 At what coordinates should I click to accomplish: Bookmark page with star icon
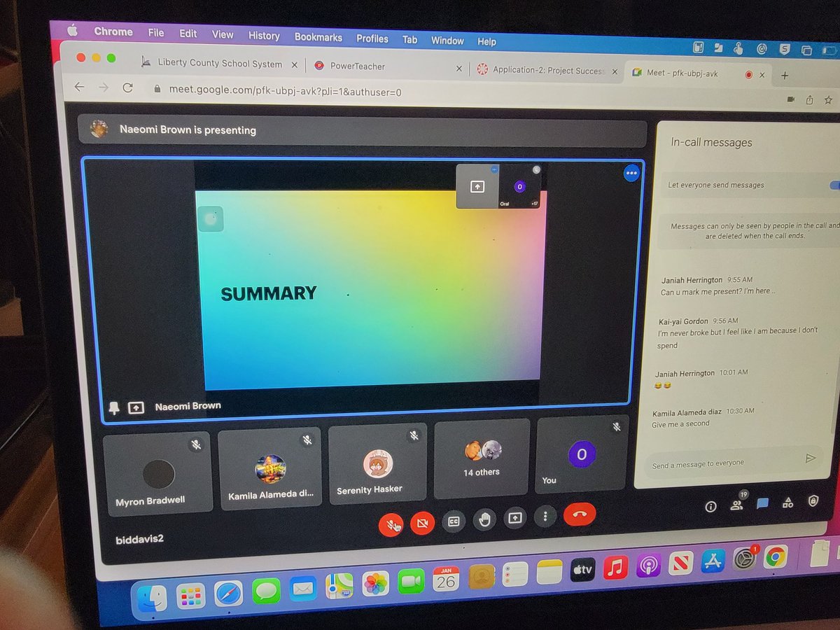pyautogui.click(x=829, y=100)
